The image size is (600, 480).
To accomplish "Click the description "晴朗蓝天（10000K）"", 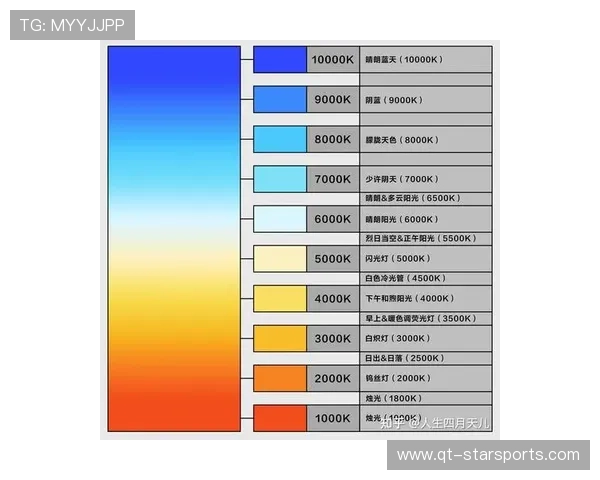I will pos(404,59).
